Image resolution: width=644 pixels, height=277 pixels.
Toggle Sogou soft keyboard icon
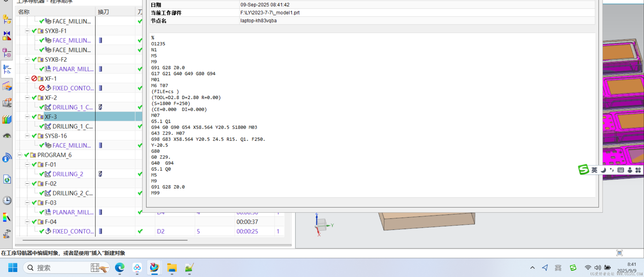(621, 170)
